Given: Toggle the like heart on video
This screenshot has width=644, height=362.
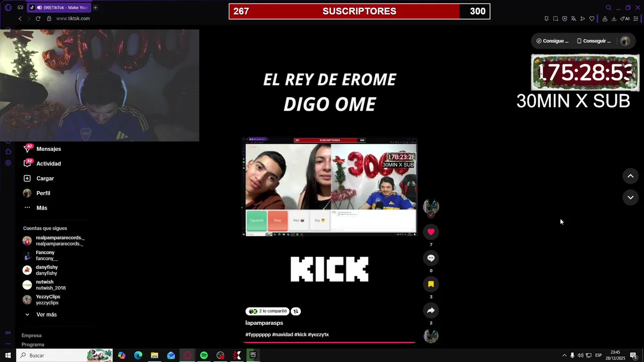Looking at the screenshot, I should click(431, 232).
